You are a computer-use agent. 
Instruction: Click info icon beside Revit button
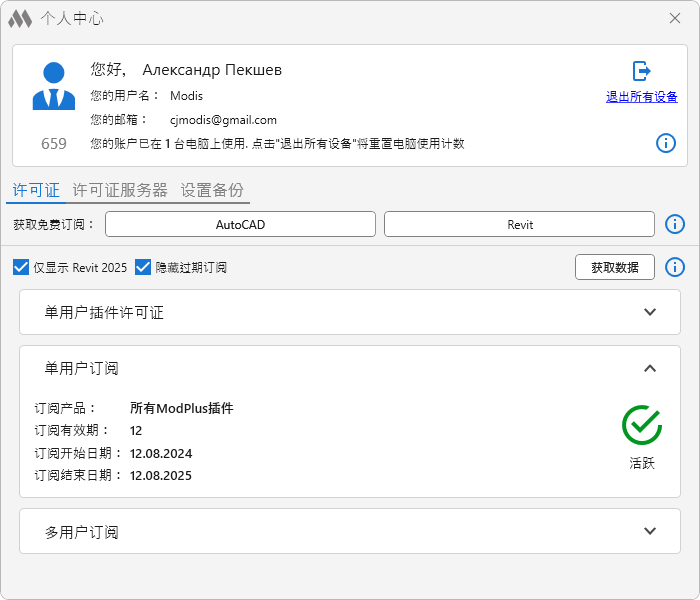click(x=675, y=224)
